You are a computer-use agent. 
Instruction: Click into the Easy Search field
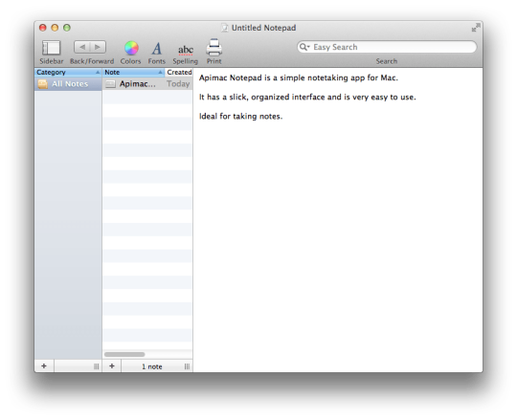coord(387,47)
